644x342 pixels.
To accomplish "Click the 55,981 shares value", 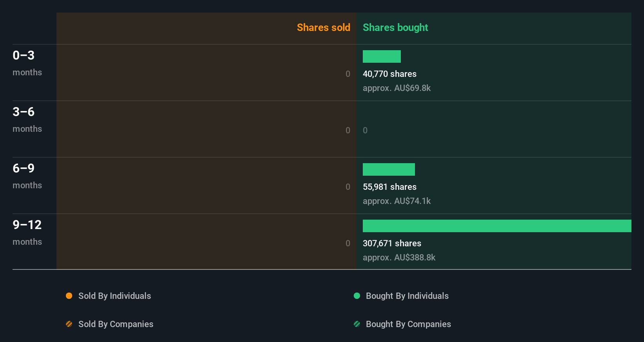I will (389, 187).
